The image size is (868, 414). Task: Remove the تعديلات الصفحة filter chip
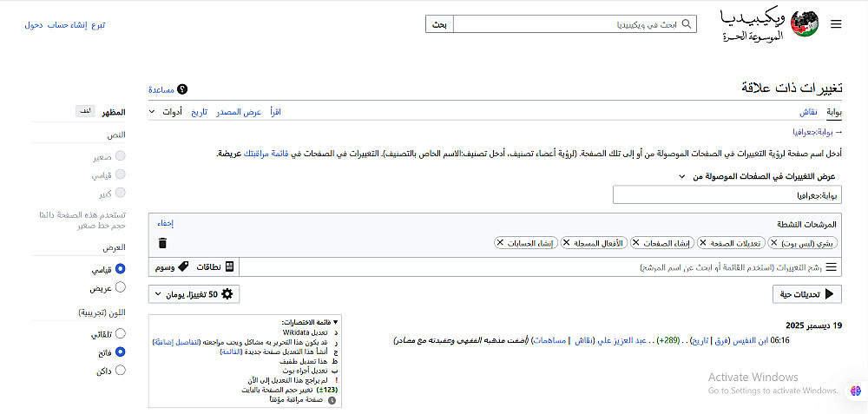[703, 243]
